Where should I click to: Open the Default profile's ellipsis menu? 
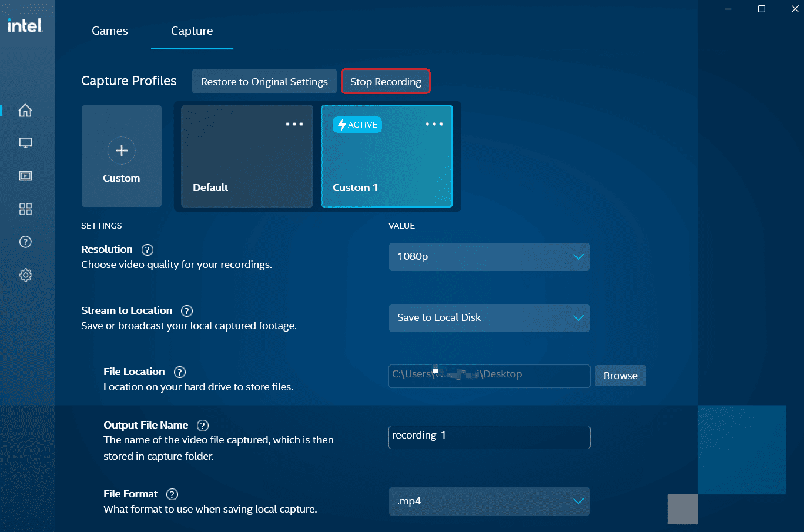tap(294, 124)
